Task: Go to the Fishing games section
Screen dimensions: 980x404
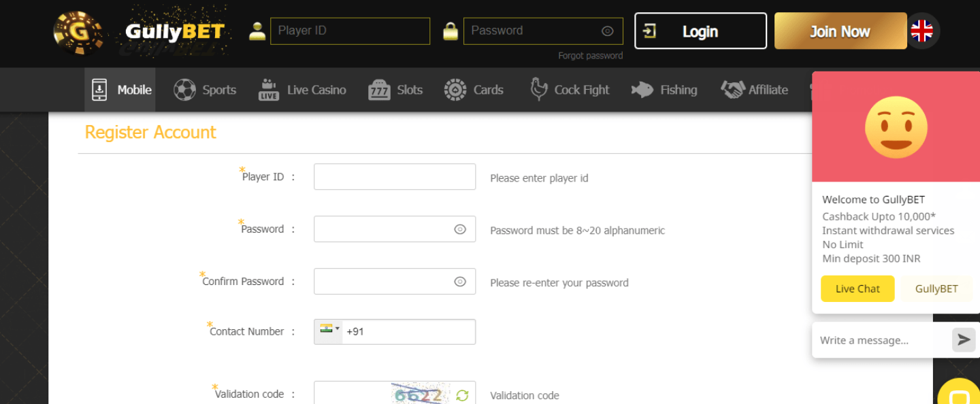Action: (664, 90)
